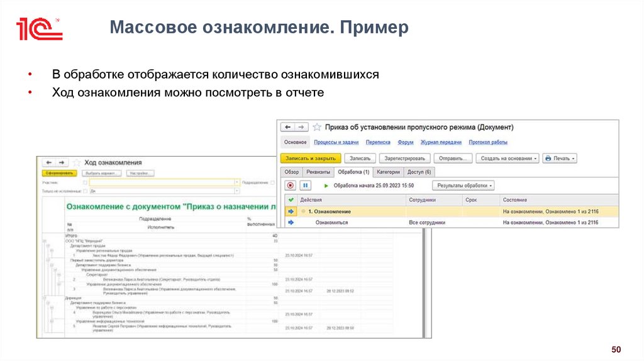Open Переписка link
This screenshot has width=644, height=361.
[378, 142]
